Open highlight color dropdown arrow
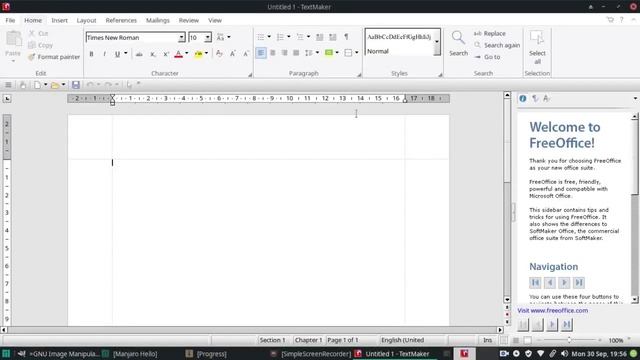This screenshot has height=360, width=640. [207, 53]
